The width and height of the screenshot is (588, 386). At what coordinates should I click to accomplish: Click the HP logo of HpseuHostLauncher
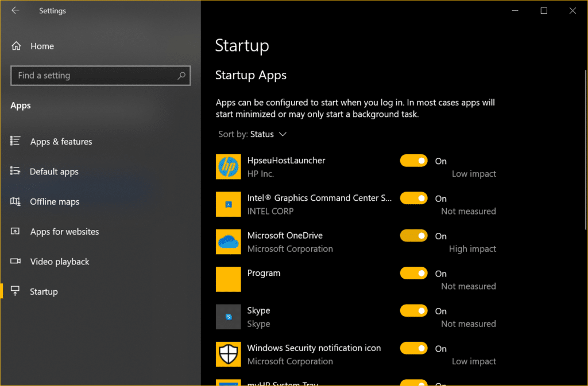click(229, 166)
